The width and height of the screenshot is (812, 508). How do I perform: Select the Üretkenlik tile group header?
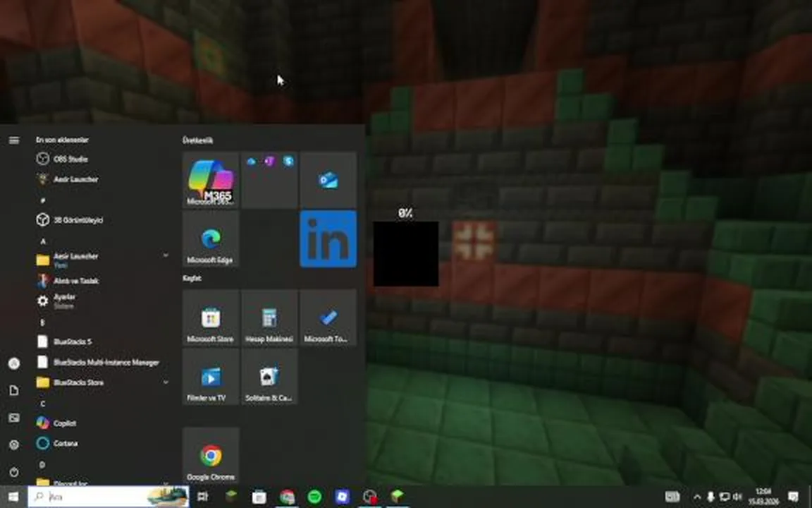tap(197, 140)
